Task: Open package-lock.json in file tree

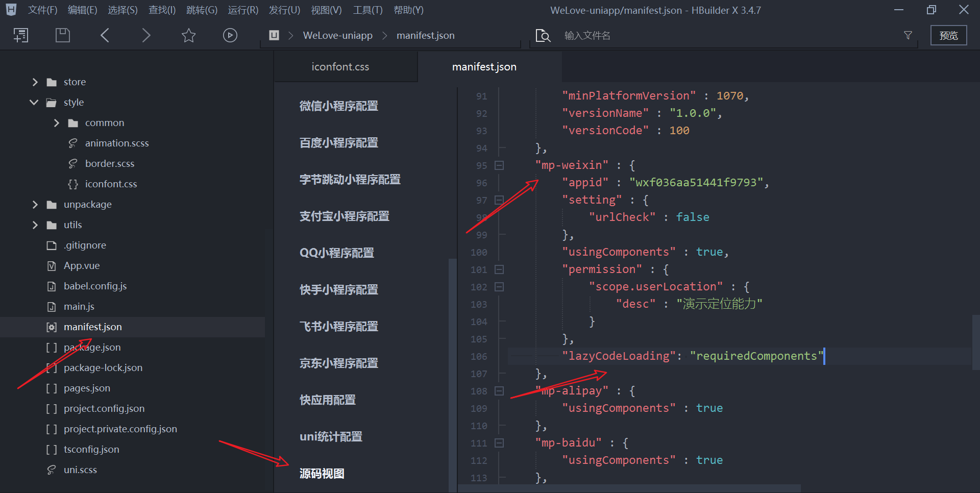Action: point(103,368)
